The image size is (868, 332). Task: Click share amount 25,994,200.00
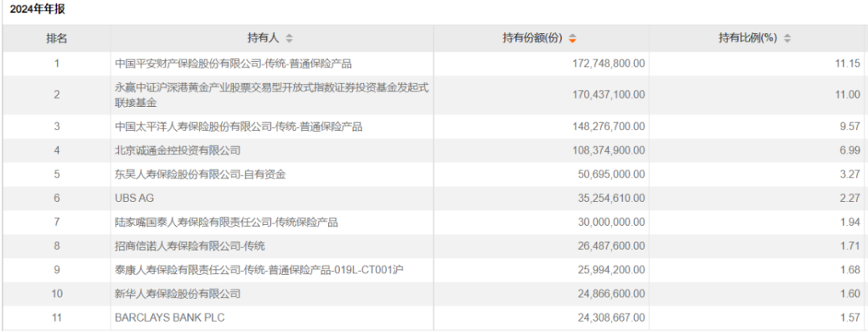(x=611, y=270)
